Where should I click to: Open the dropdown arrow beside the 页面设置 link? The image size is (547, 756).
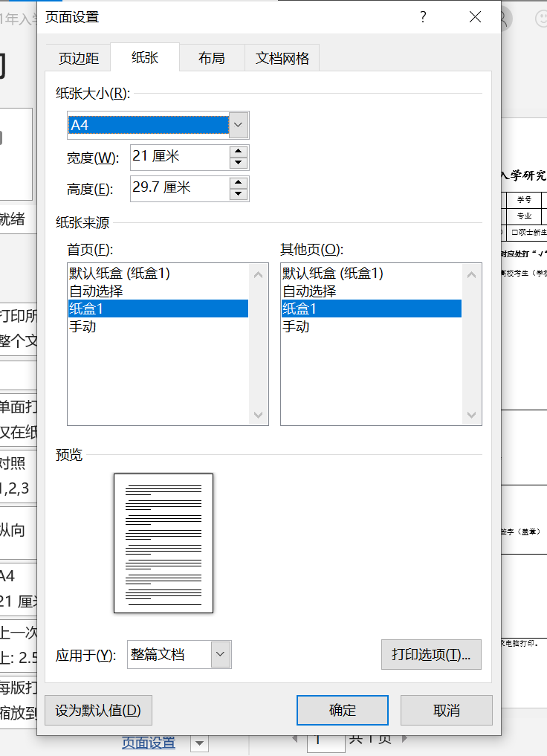[x=200, y=743]
